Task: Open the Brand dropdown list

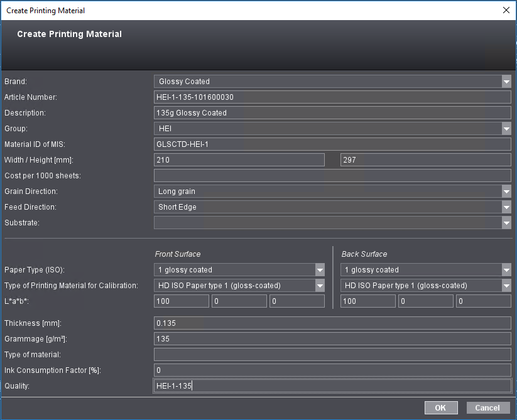Action: [506, 82]
